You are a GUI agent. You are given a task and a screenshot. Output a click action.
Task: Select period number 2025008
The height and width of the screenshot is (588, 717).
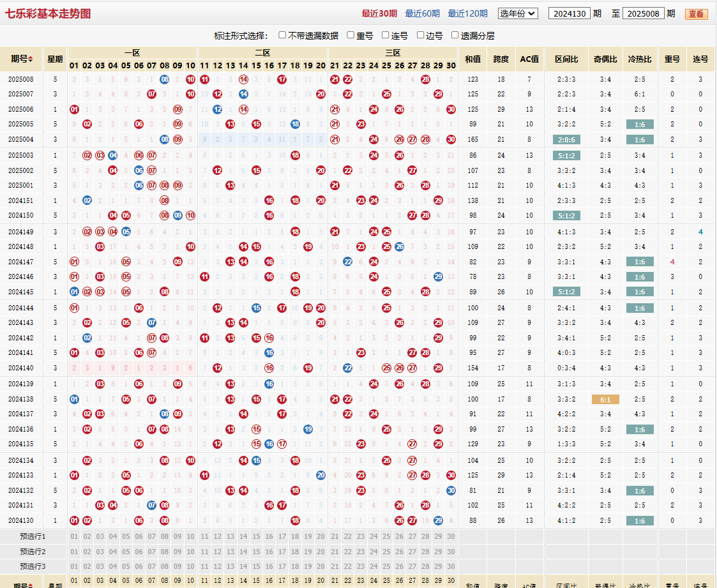(x=21, y=80)
